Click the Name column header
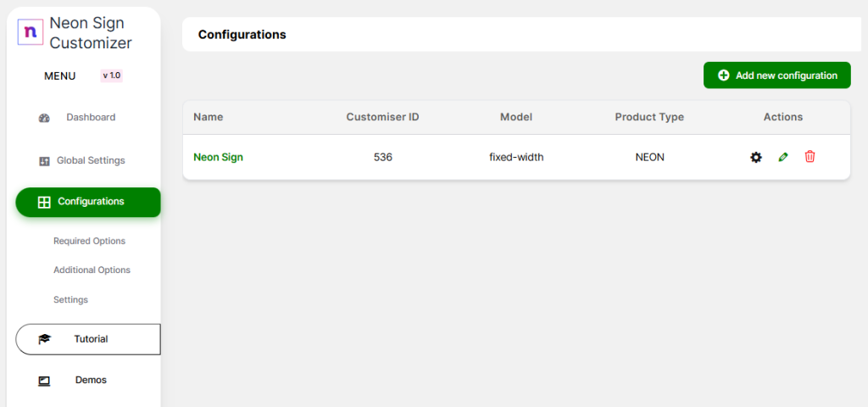Viewport: 868px width, 407px height. (x=208, y=117)
